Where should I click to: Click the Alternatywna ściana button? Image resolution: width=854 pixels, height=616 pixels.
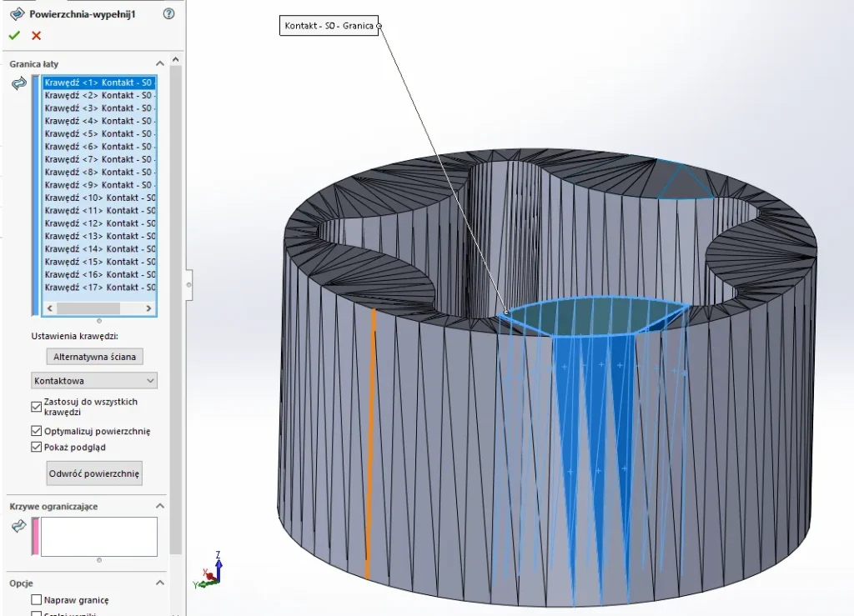point(95,357)
